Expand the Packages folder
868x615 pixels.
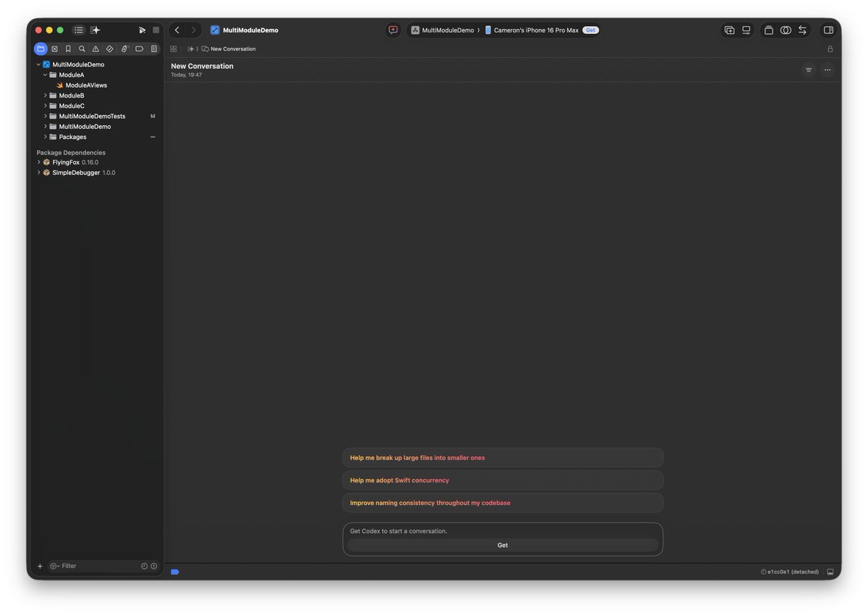point(45,137)
